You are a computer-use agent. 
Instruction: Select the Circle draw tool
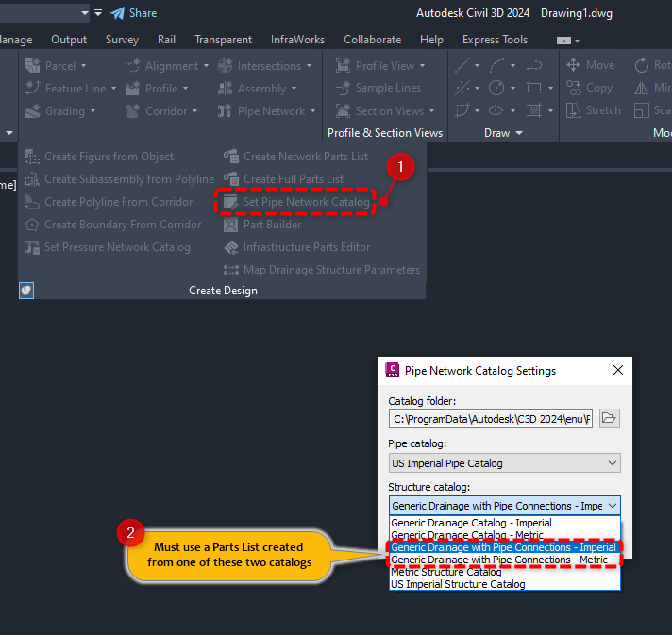[496, 88]
